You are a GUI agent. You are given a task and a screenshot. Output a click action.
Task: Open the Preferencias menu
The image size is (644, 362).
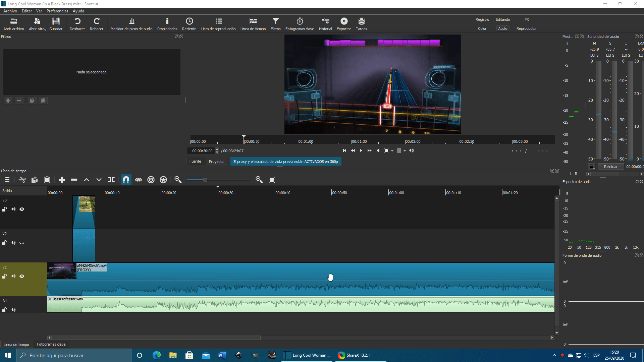pyautogui.click(x=57, y=11)
